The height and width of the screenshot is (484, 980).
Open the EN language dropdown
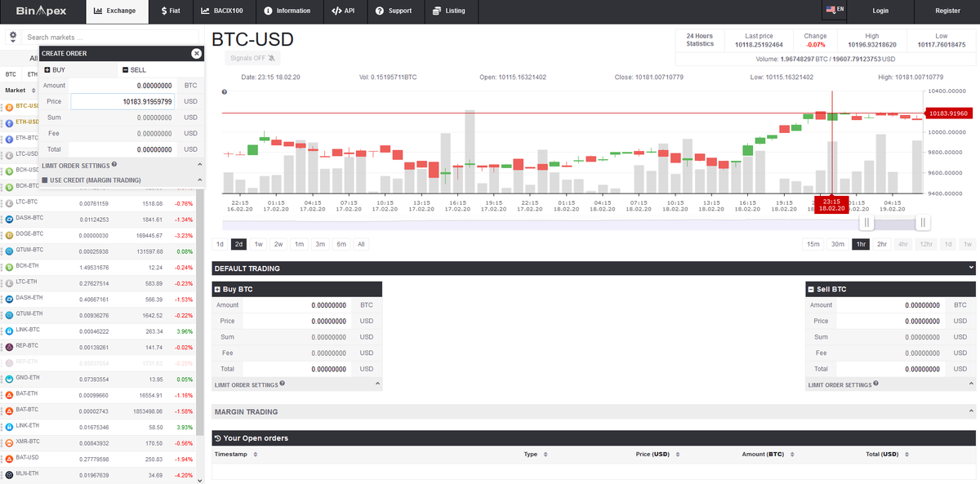835,10
